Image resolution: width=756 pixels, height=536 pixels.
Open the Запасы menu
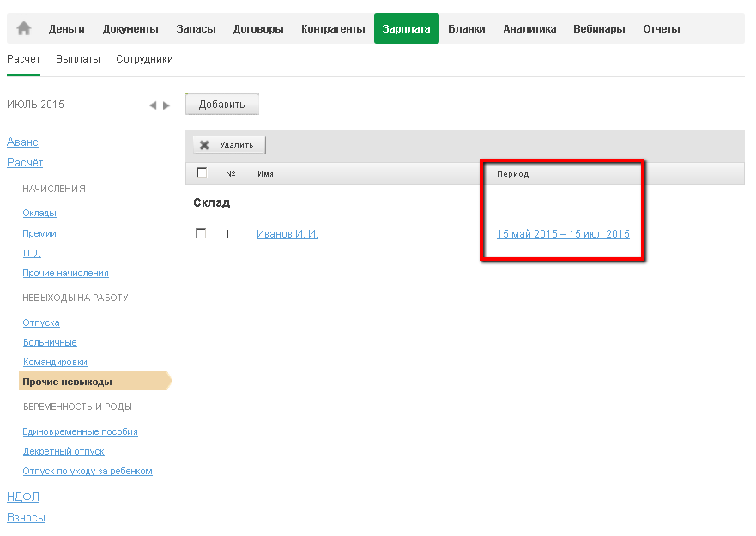[196, 29]
